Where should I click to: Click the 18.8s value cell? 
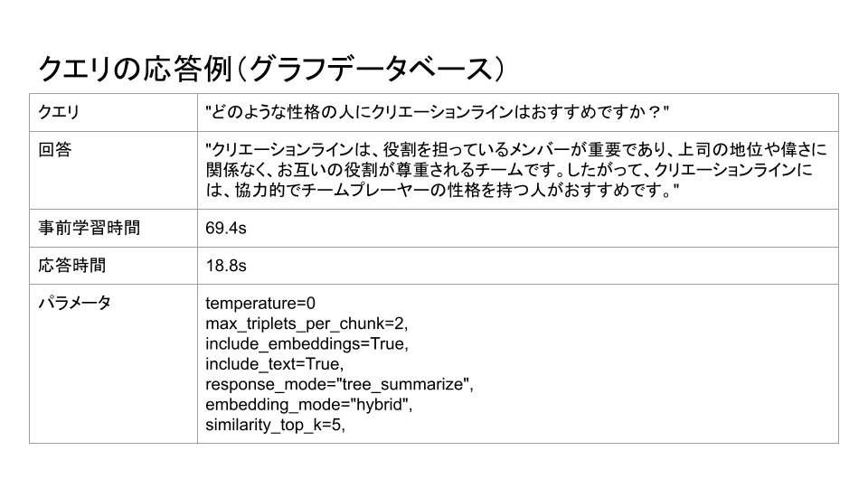pyautogui.click(x=517, y=266)
